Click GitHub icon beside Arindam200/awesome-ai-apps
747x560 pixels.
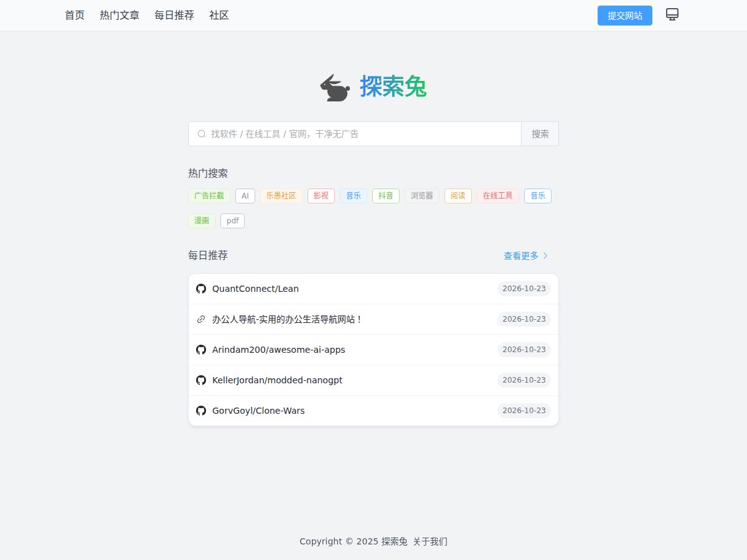click(x=201, y=350)
